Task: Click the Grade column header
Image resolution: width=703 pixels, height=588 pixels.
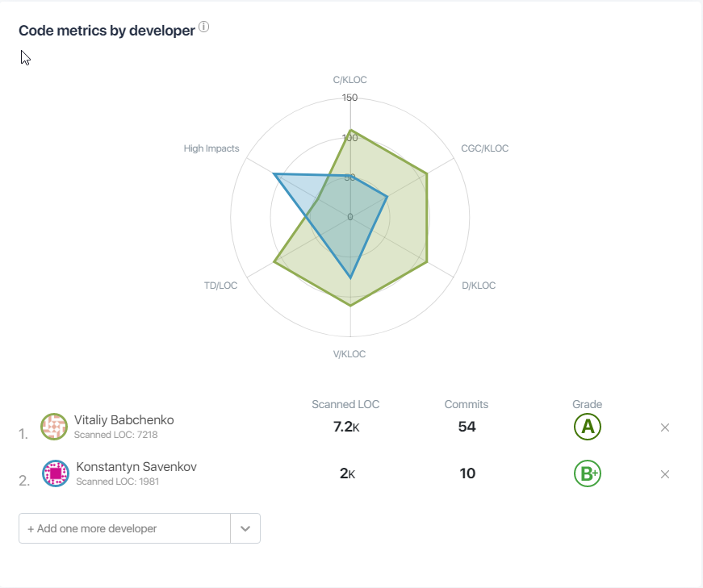Action: 588,404
